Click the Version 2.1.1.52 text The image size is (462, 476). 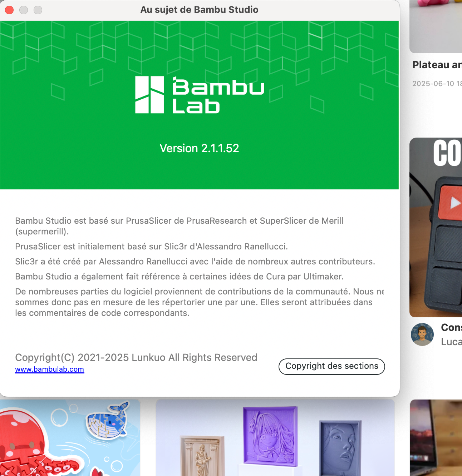[x=199, y=148]
